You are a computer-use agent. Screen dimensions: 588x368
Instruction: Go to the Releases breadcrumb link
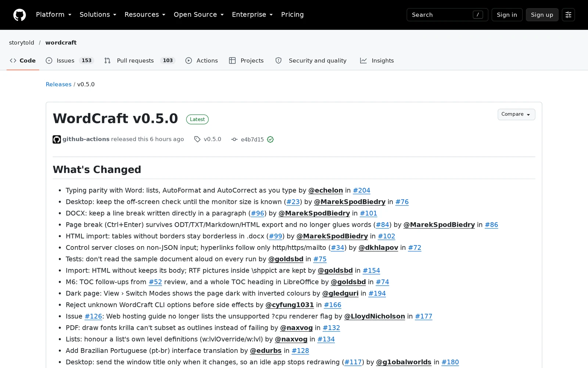59,84
